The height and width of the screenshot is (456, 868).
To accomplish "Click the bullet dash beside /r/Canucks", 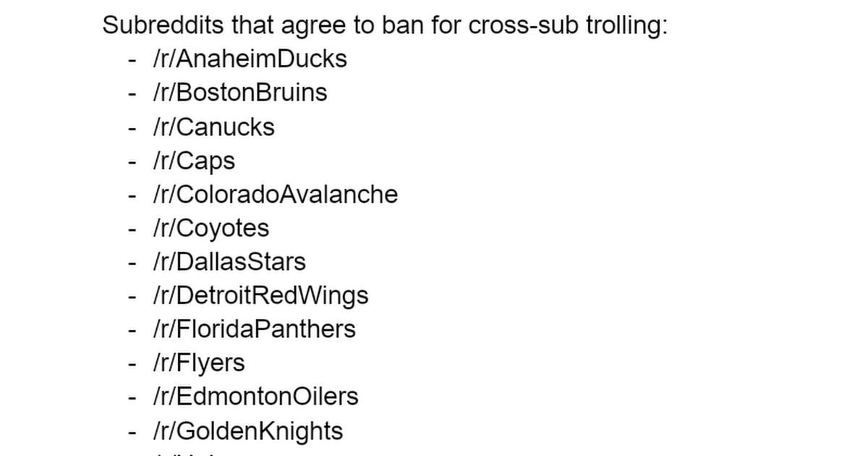I will pos(132,128).
